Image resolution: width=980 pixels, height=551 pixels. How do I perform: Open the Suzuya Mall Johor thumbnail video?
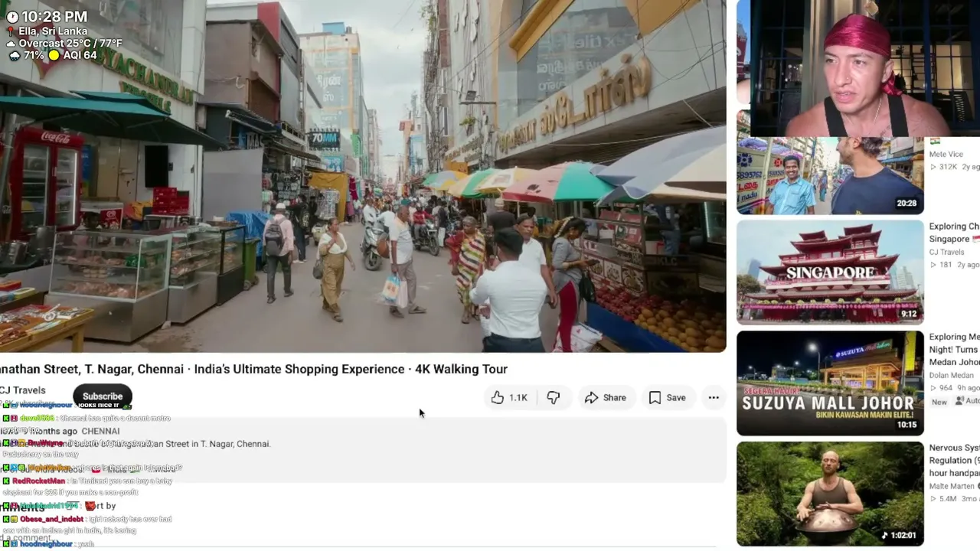tap(830, 383)
